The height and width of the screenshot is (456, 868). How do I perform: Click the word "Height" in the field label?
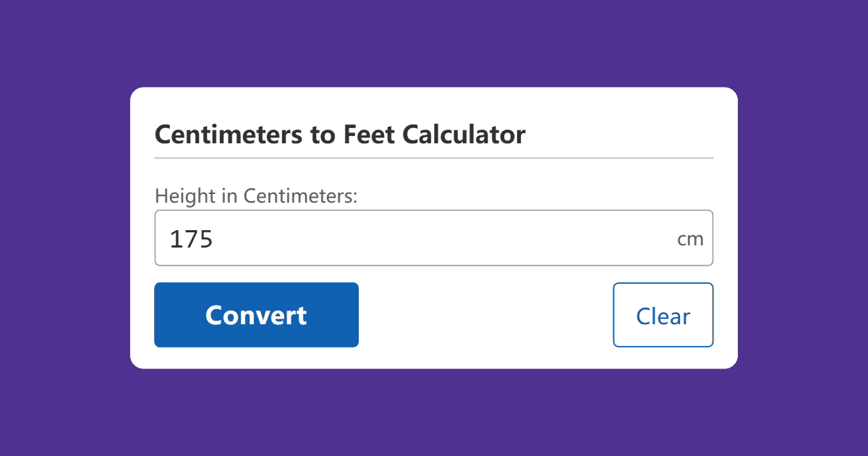coord(180,195)
